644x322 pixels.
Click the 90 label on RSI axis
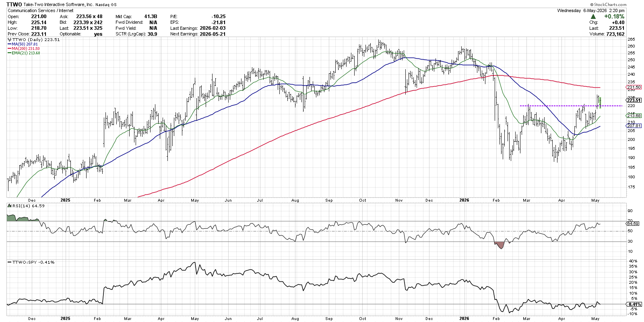tap(630, 211)
